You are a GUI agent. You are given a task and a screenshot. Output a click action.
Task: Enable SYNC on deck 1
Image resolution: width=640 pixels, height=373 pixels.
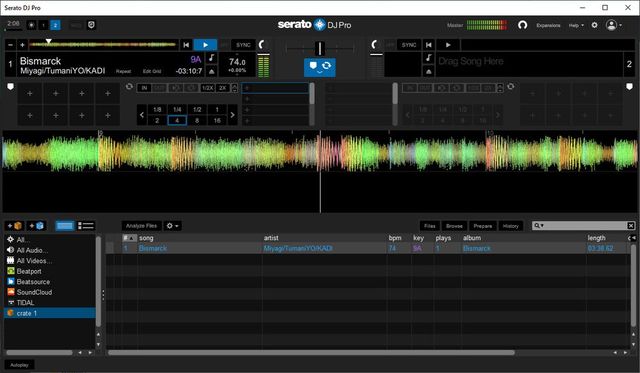click(x=243, y=45)
